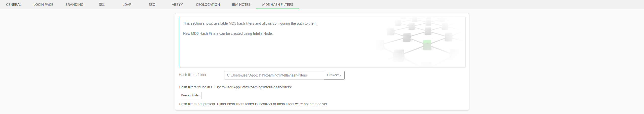Go to the BRANDING settings tab
The width and height of the screenshot is (644, 114).
click(x=74, y=5)
